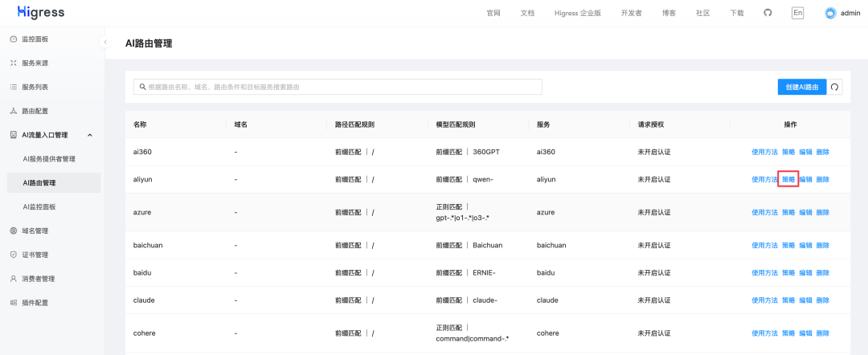Click the 创建AI路由 button
The image size is (868, 355).
[801, 87]
